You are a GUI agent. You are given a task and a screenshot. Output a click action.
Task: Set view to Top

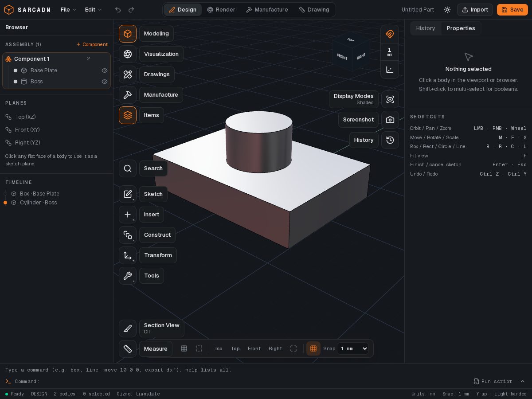235,348
